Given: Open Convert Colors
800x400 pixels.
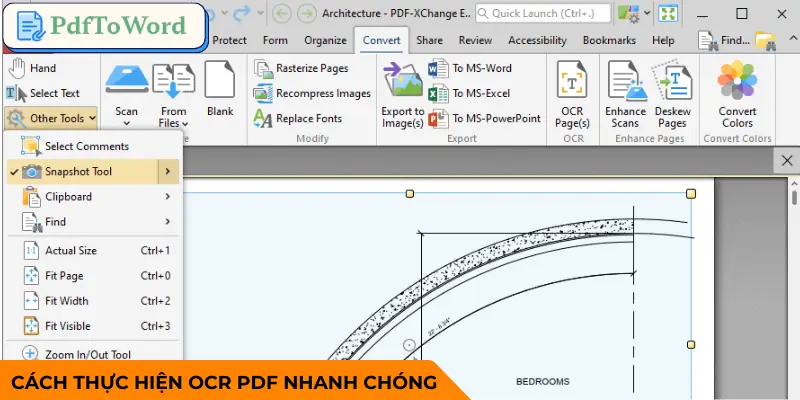Looking at the screenshot, I should click(x=737, y=95).
